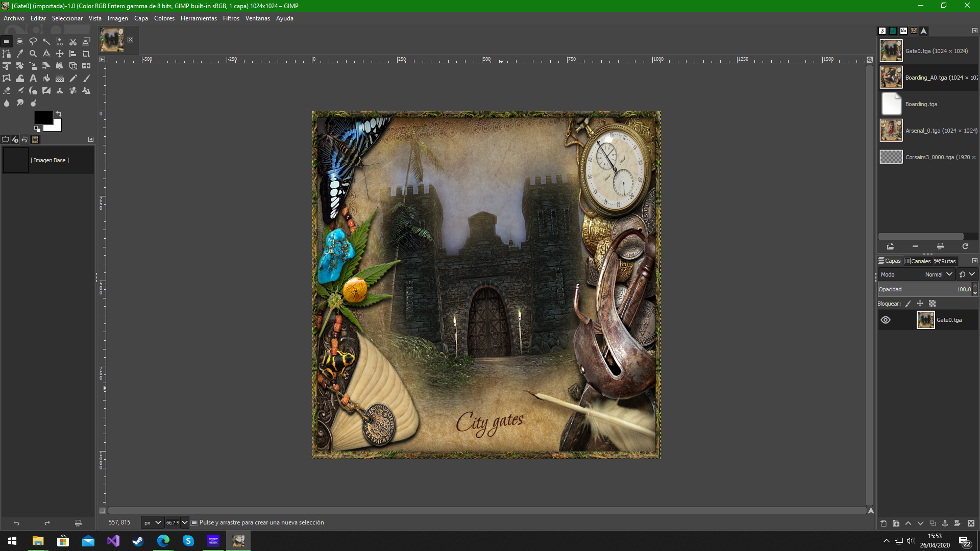Toggle lock alpha channel checkerboard icon
The width and height of the screenshot is (980, 551).
932,304
